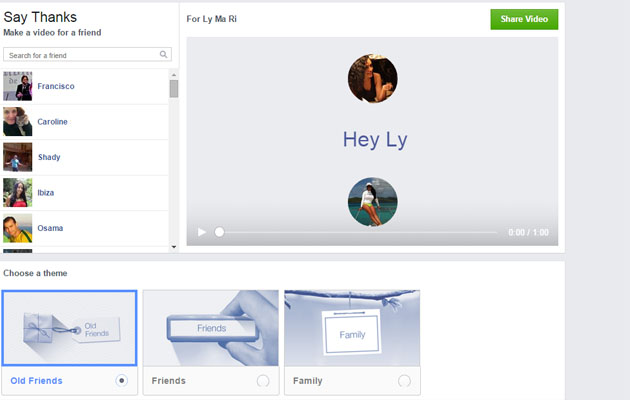The width and height of the screenshot is (630, 400).
Task: Play the video preview
Action: tap(202, 232)
